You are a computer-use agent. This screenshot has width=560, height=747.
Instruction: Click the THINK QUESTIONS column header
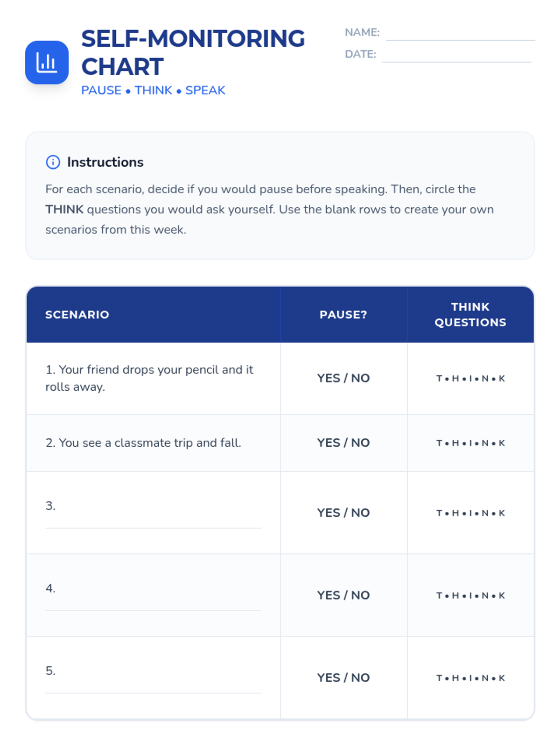[x=470, y=315]
